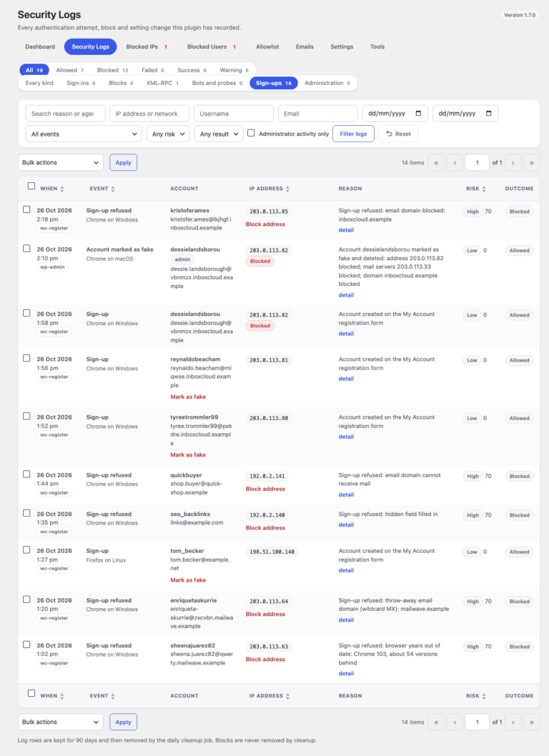Screen dimensions: 549x756
Task: Go to next page in bottom pagination
Action: (x=513, y=722)
